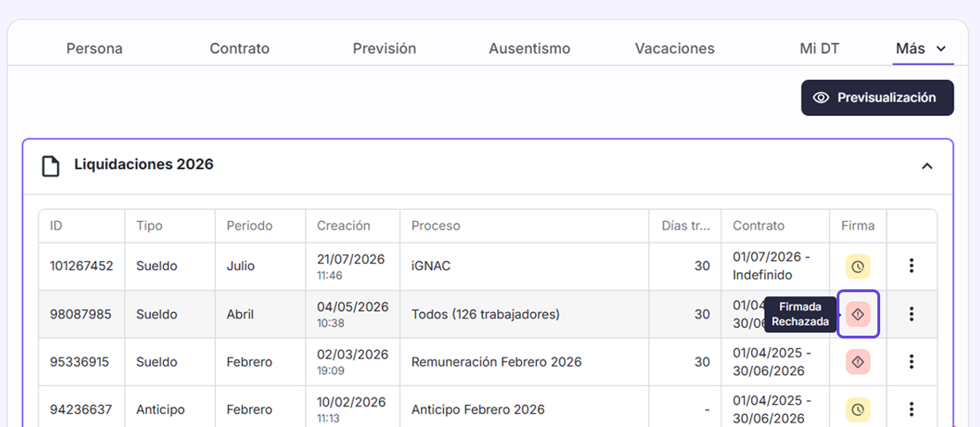The width and height of the screenshot is (980, 427).
Task: Click the rejected signature icon for Febrero Sueldo row
Action: (x=858, y=362)
